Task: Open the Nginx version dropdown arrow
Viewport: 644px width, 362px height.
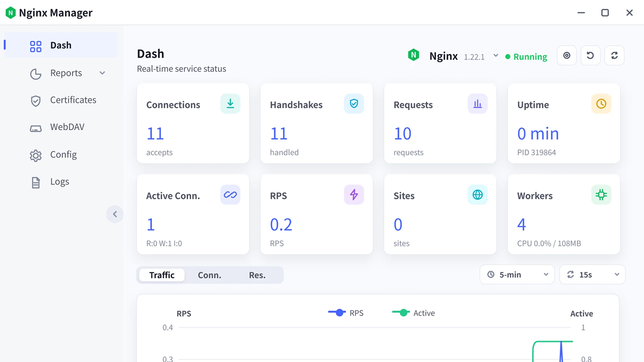Action: (496, 56)
